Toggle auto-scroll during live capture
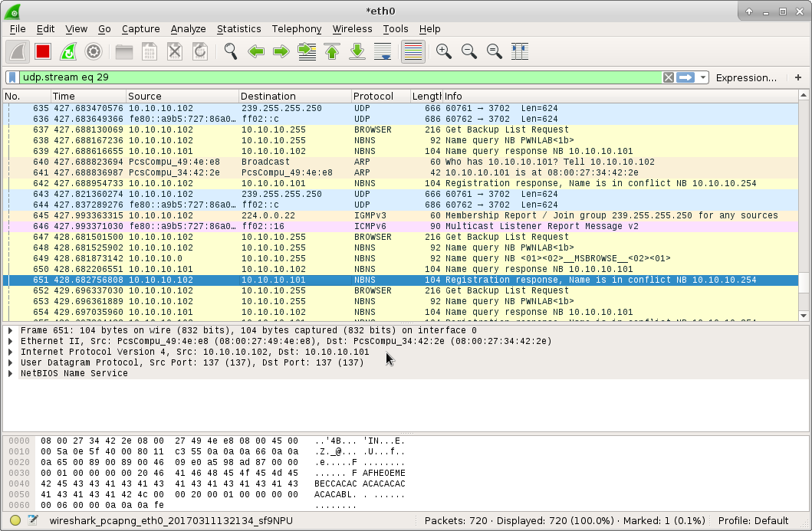 point(383,52)
